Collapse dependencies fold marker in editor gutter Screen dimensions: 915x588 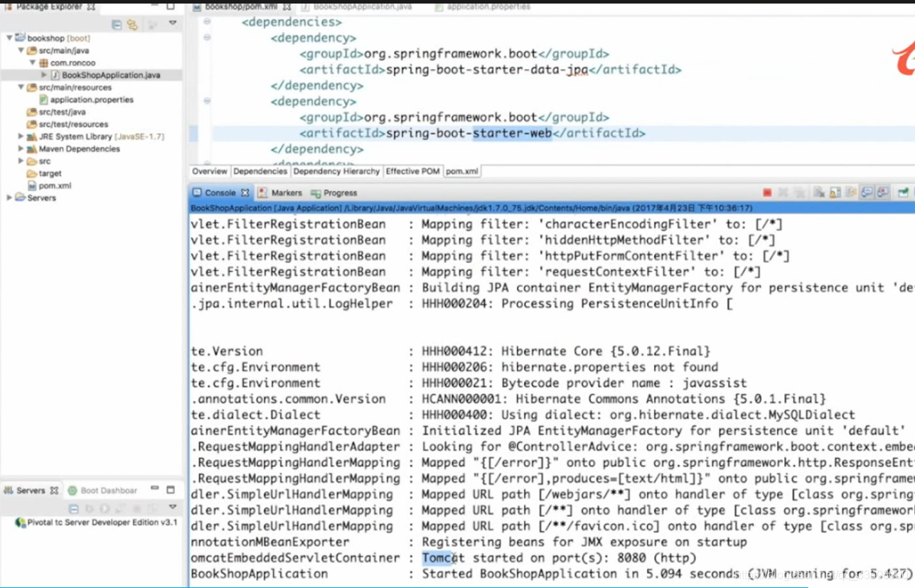pyautogui.click(x=207, y=21)
